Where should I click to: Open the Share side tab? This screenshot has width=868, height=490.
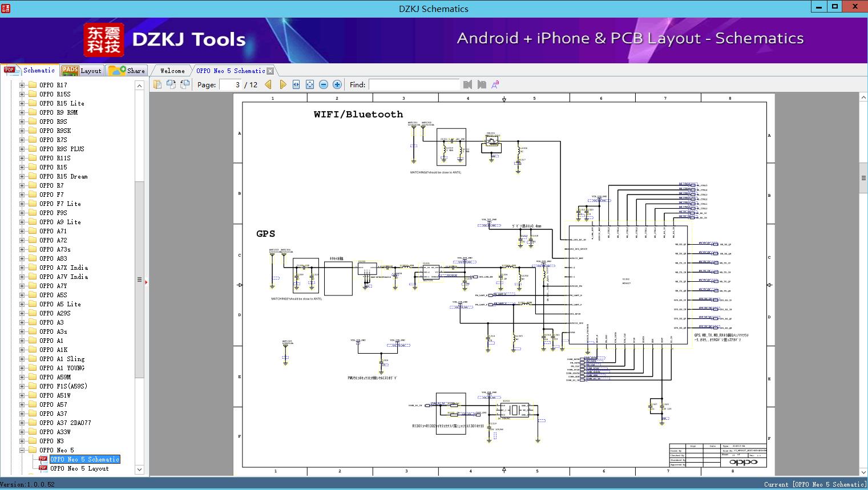tap(127, 71)
